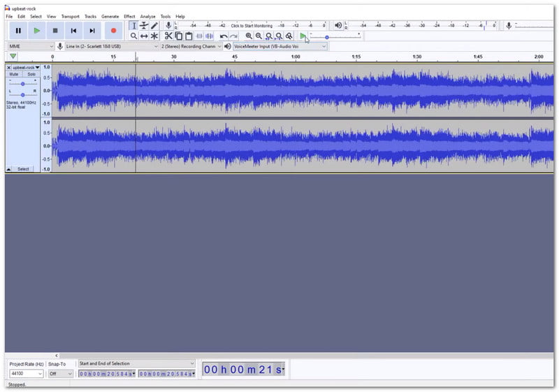Skip to the end of the track

[x=92, y=31]
